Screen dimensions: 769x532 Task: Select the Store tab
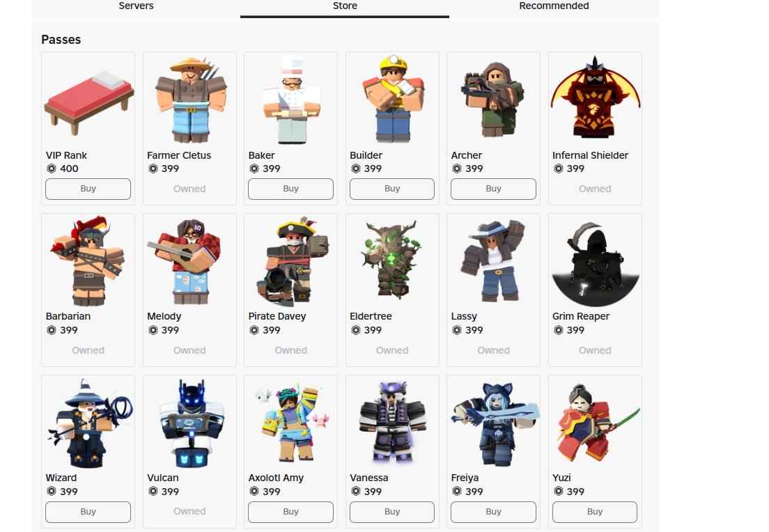click(345, 7)
